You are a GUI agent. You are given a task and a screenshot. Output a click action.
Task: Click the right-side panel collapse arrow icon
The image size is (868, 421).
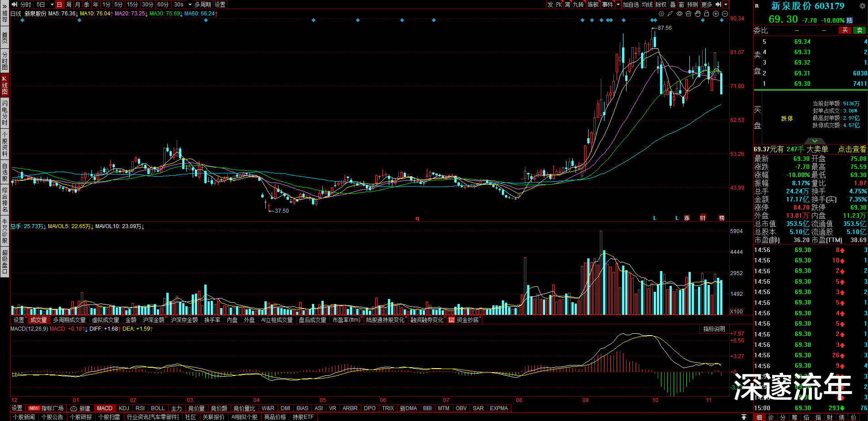pyautogui.click(x=718, y=5)
